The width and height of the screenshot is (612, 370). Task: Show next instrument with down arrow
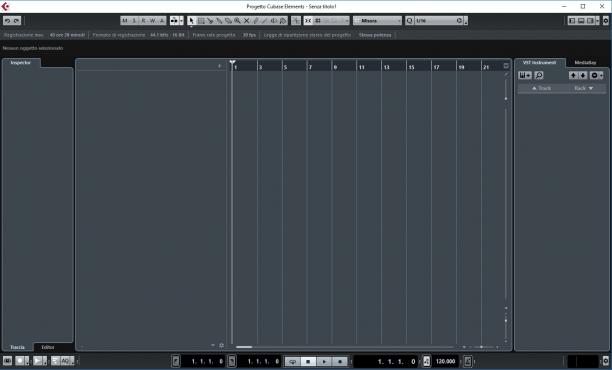click(583, 75)
